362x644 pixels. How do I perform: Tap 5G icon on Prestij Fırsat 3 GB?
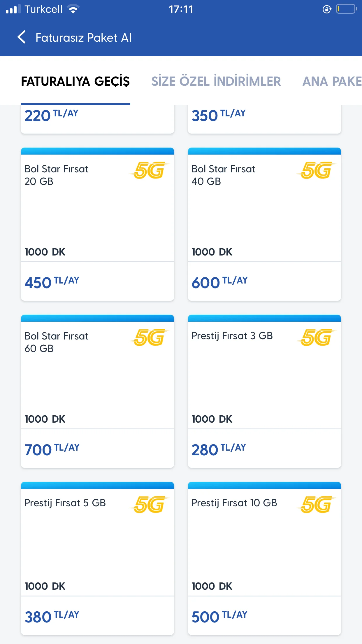click(316, 337)
